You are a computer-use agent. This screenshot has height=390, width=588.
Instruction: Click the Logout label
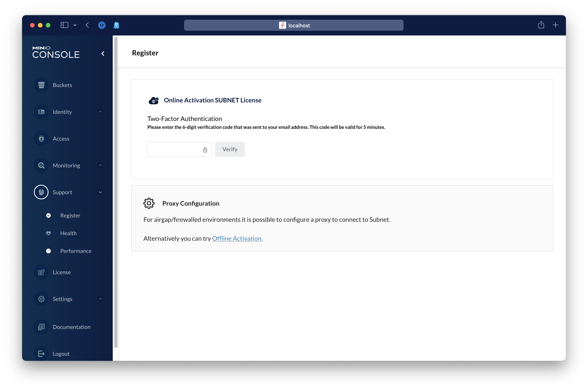[x=61, y=354]
